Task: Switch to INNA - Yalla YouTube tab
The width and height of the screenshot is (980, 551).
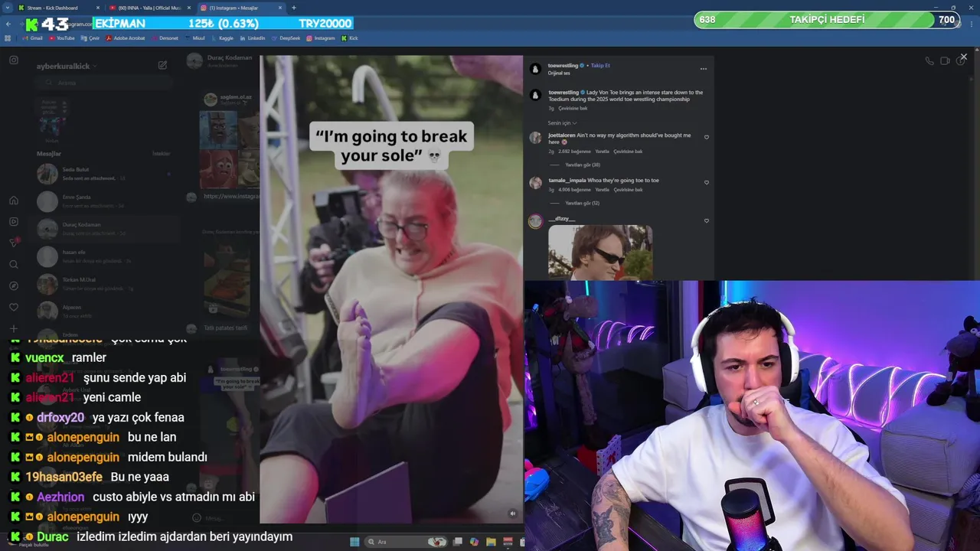Action: pos(150,8)
